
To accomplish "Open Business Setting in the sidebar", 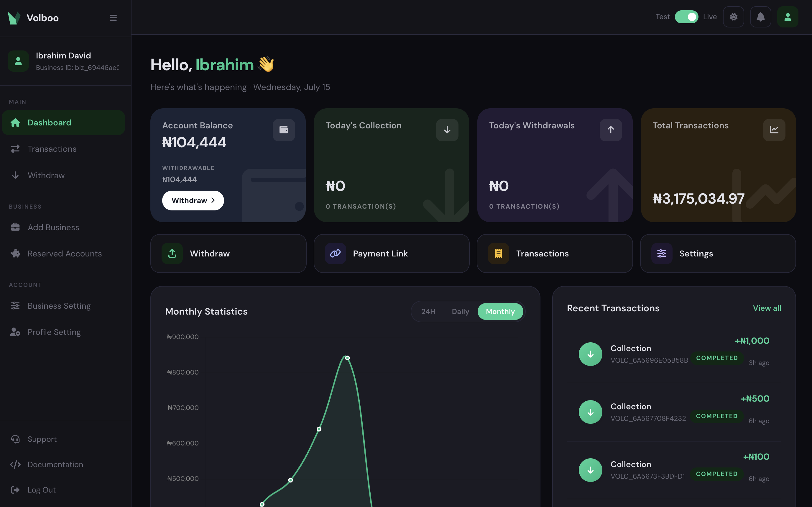I will (63, 306).
